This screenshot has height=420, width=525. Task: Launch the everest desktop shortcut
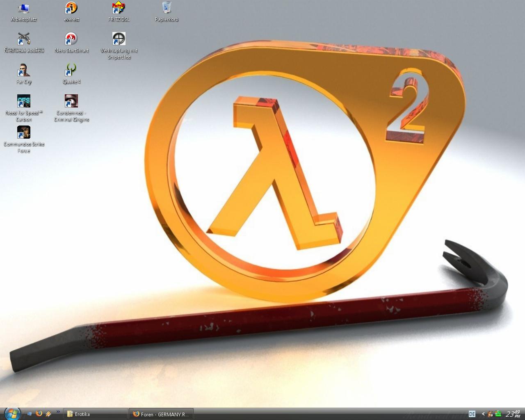click(x=71, y=12)
